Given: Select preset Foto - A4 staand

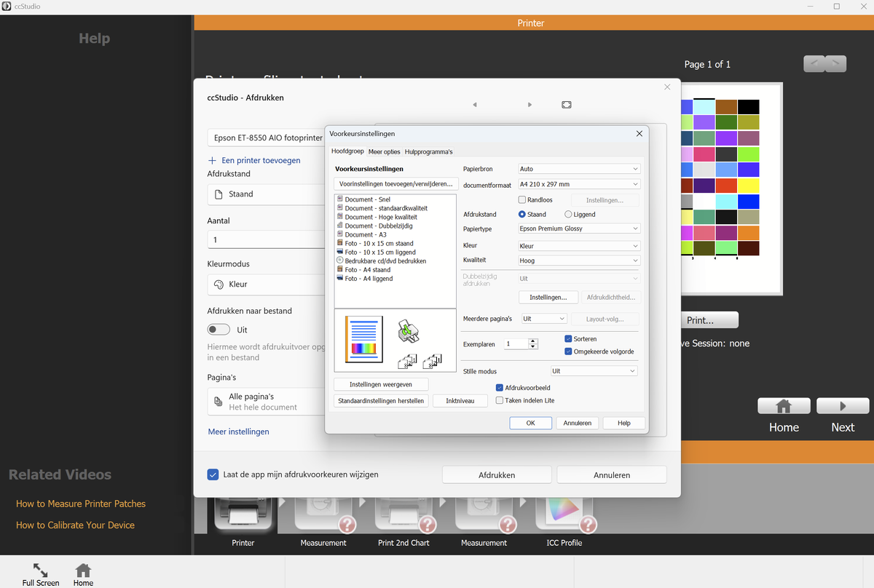Looking at the screenshot, I should coord(367,269).
